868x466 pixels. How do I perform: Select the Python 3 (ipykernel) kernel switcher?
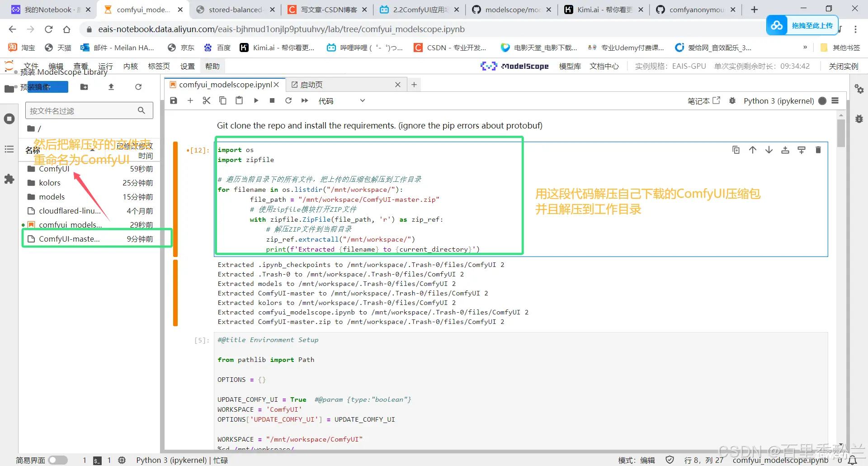click(x=779, y=101)
